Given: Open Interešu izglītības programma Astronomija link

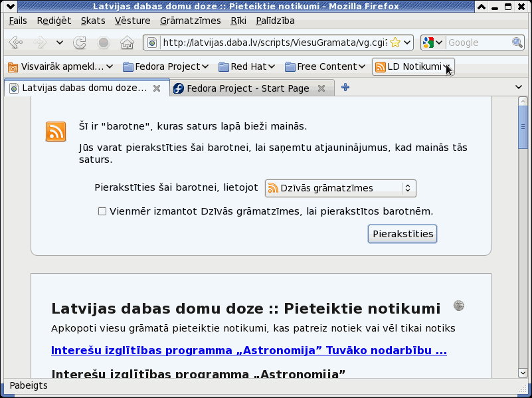Looking at the screenshot, I should click(248, 350).
